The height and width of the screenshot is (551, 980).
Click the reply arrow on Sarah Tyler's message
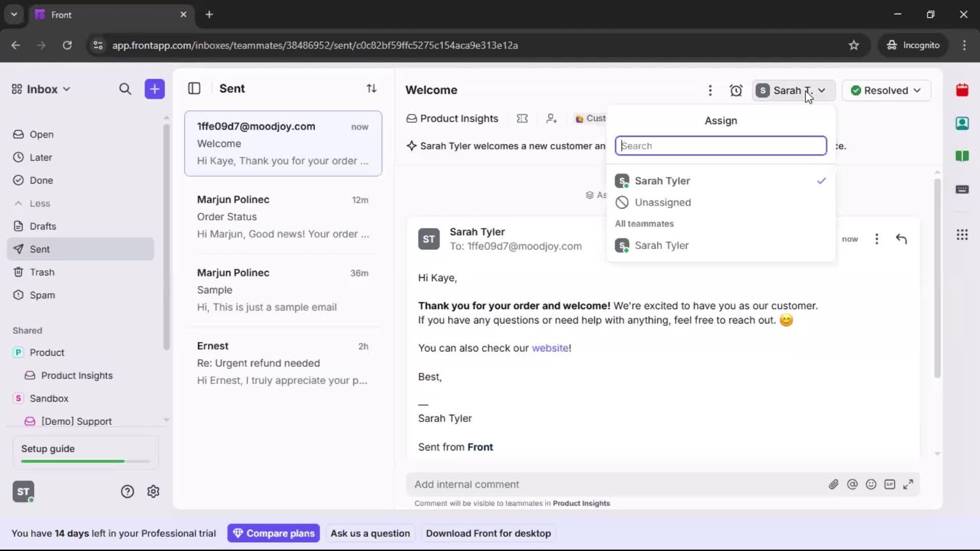[x=901, y=239]
